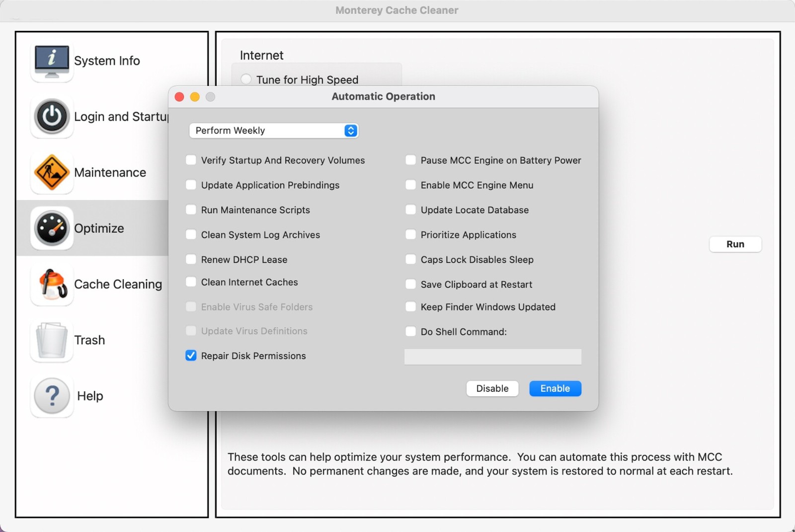Open the Help question-mark icon
795x532 pixels.
(52, 396)
